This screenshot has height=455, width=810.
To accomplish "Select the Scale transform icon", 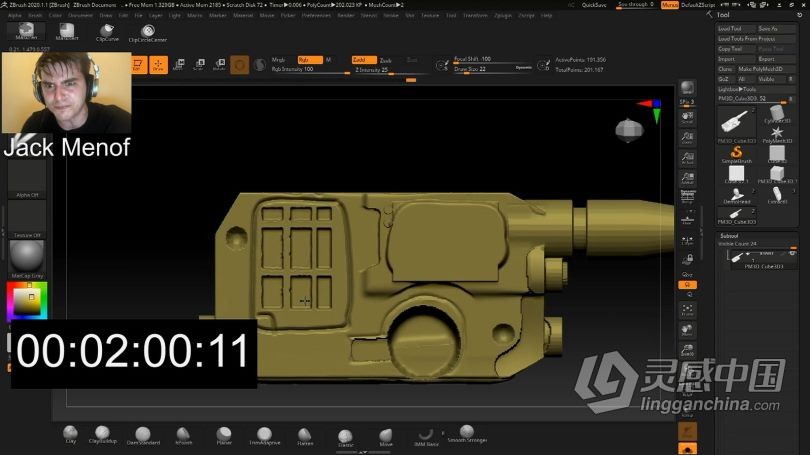I will pyautogui.click(x=199, y=65).
